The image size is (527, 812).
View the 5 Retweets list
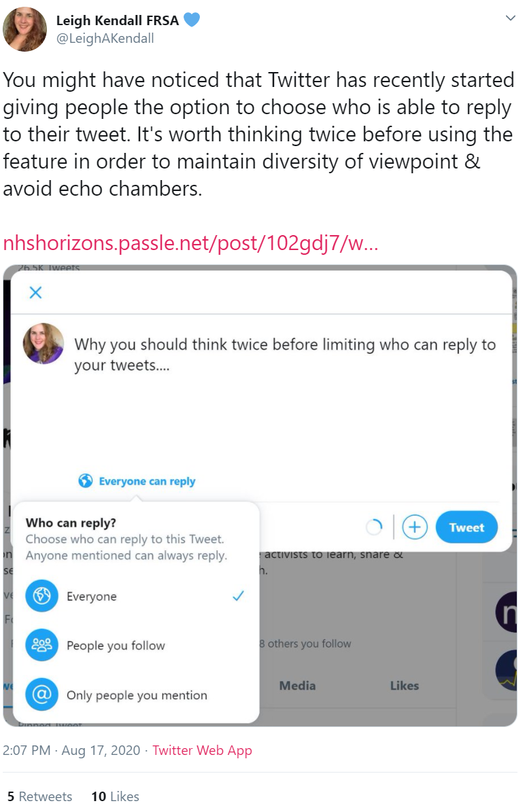point(40,796)
